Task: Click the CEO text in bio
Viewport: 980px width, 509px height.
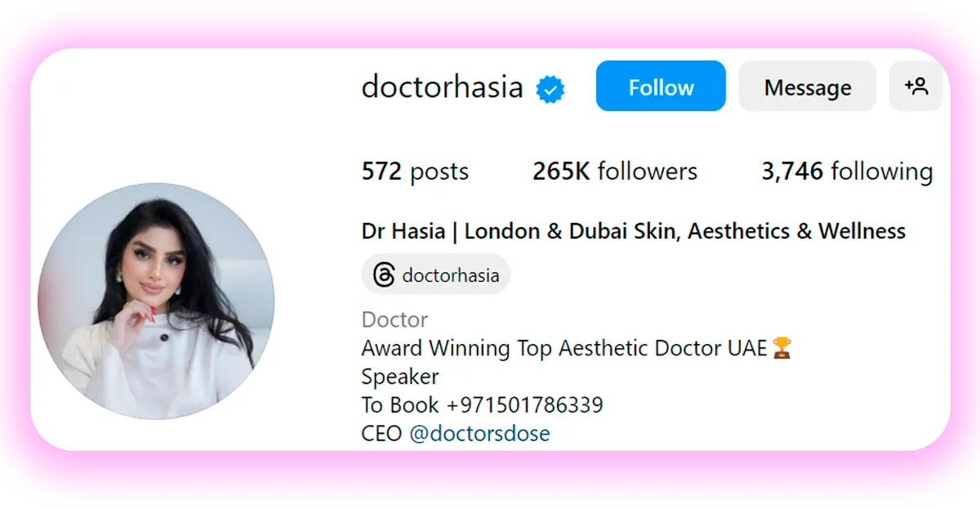Action: (381, 433)
